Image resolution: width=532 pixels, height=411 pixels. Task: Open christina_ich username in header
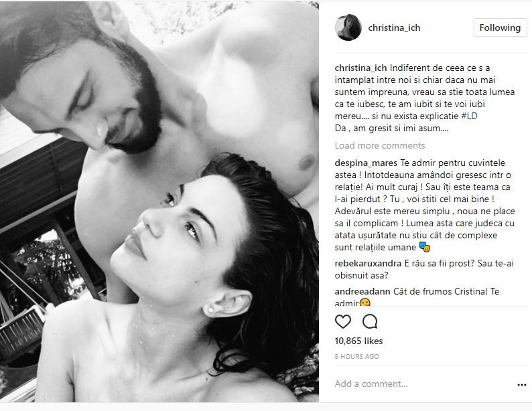click(x=394, y=28)
